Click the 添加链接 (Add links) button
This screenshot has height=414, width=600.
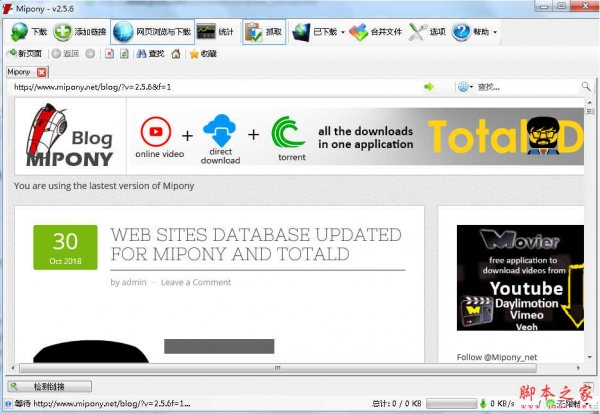(x=80, y=32)
